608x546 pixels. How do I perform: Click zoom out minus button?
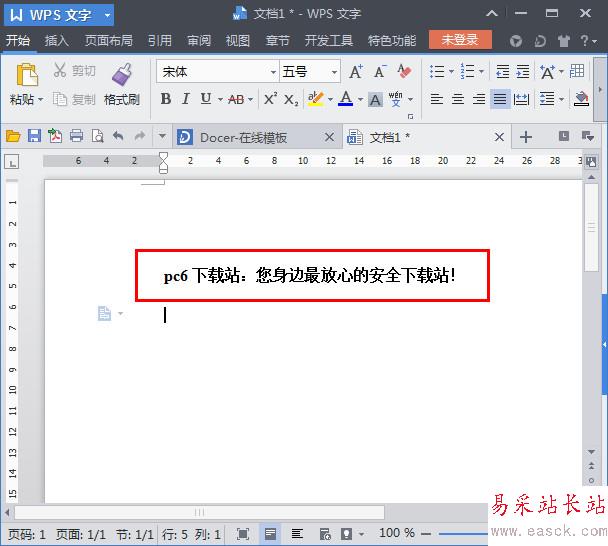tap(426, 534)
